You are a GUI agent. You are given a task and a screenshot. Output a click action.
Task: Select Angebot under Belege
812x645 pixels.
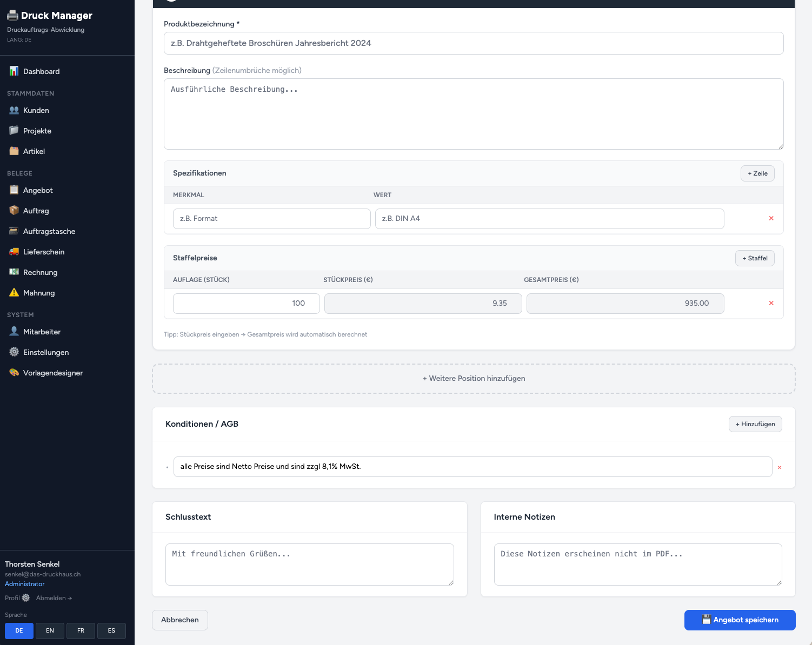tap(38, 190)
